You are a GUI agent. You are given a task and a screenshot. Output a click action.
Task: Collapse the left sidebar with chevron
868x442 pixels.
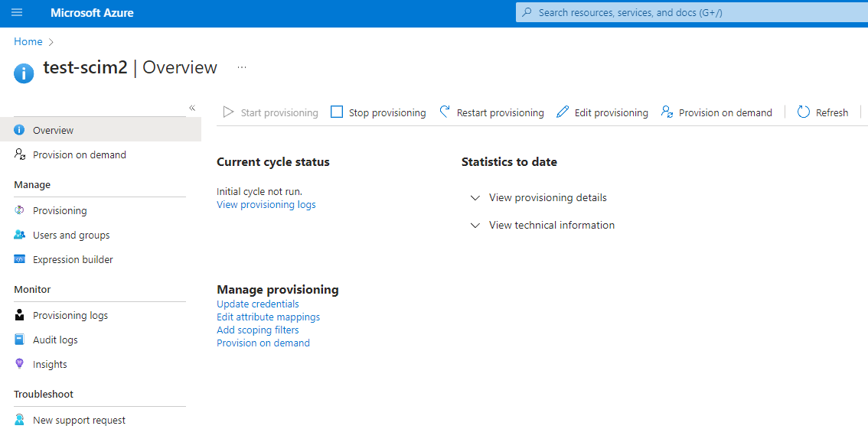point(192,108)
